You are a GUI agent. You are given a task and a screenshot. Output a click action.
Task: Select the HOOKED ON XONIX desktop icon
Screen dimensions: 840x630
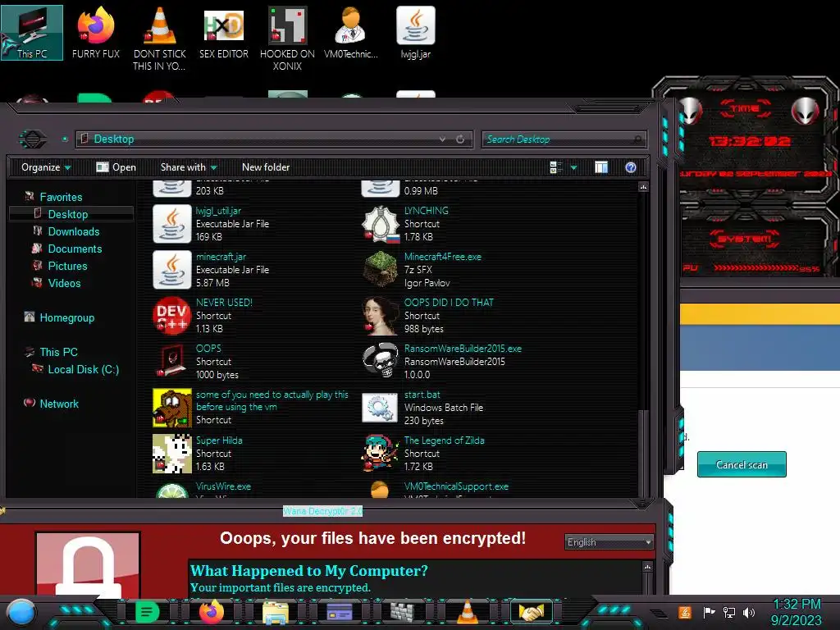pos(287,39)
